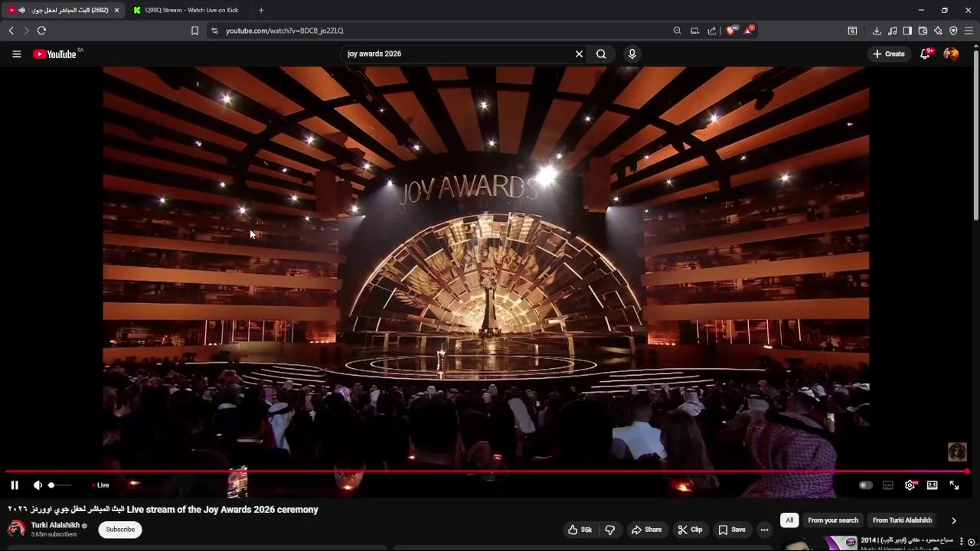Open the YouTube guide hamburger menu

(16, 54)
